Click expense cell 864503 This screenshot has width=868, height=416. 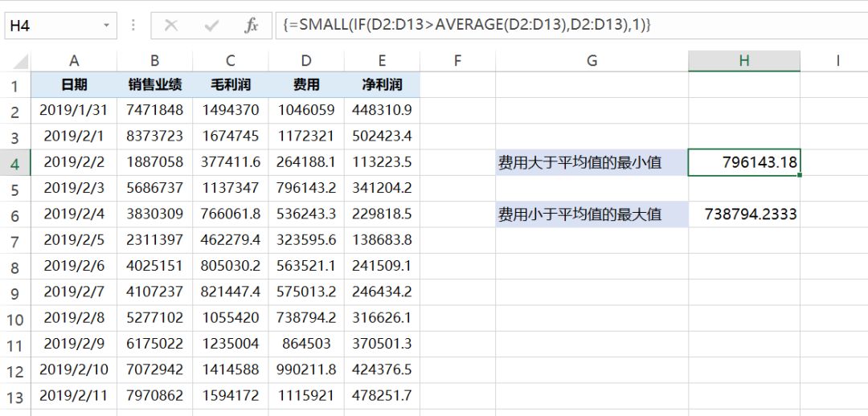pyautogui.click(x=306, y=344)
